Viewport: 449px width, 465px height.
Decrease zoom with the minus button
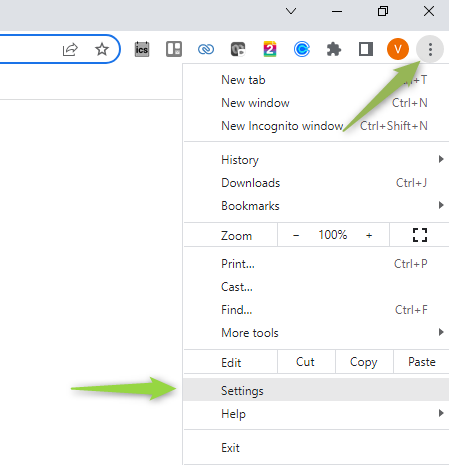(296, 235)
